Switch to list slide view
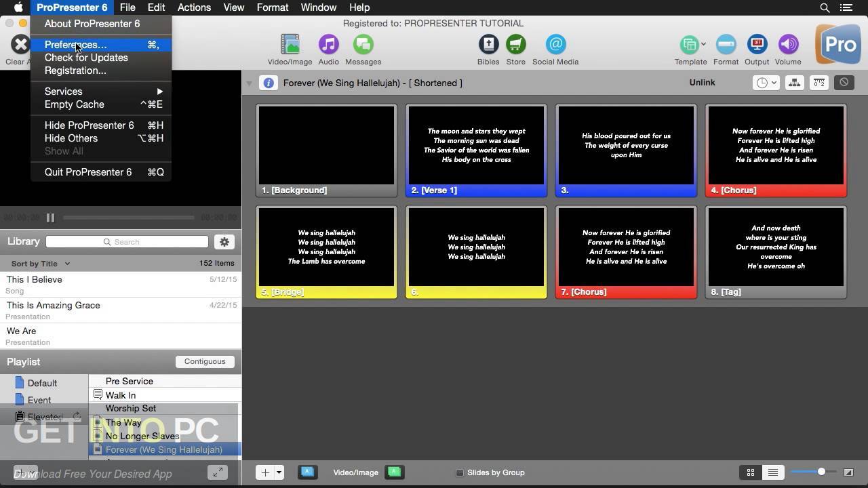868x488 pixels. [x=772, y=472]
